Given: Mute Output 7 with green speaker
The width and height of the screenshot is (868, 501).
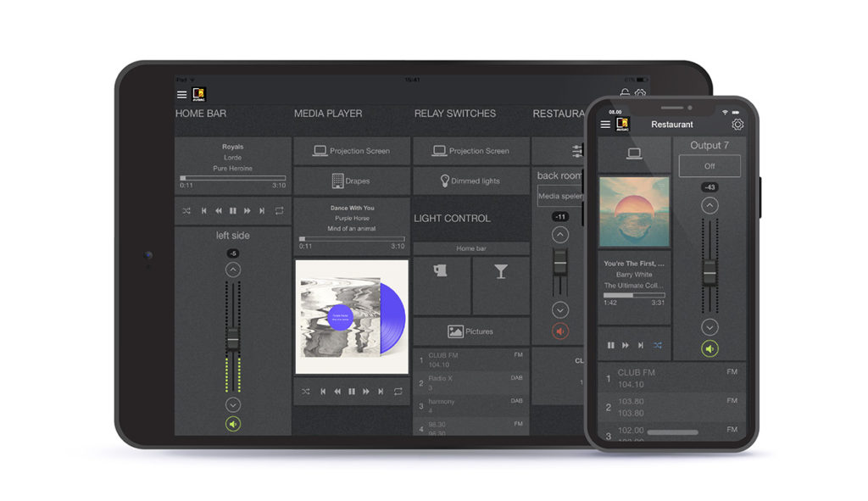Looking at the screenshot, I should point(709,348).
